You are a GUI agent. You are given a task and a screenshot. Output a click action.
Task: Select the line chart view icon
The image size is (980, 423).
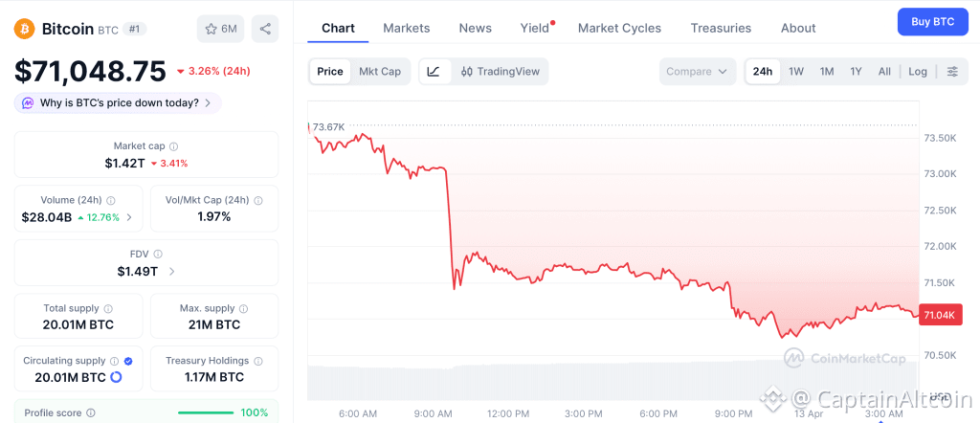point(434,72)
